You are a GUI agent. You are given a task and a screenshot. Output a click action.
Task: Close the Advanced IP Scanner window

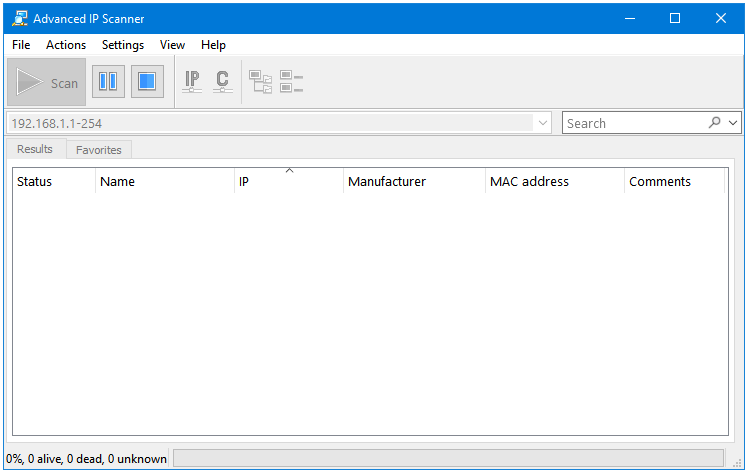720,19
